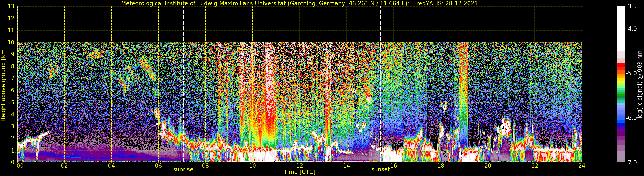
Task: Click the '-6.0' colorbar tick value
Action: (x=631, y=118)
